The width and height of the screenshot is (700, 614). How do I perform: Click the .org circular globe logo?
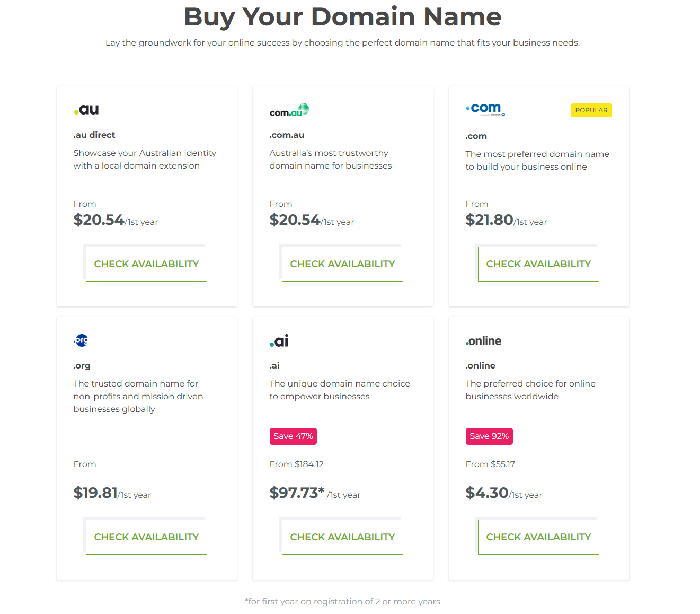[81, 340]
